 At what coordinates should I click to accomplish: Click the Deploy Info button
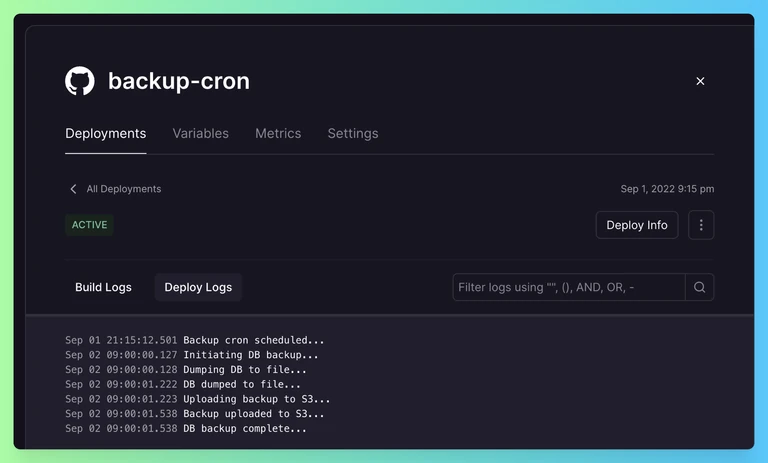(637, 225)
